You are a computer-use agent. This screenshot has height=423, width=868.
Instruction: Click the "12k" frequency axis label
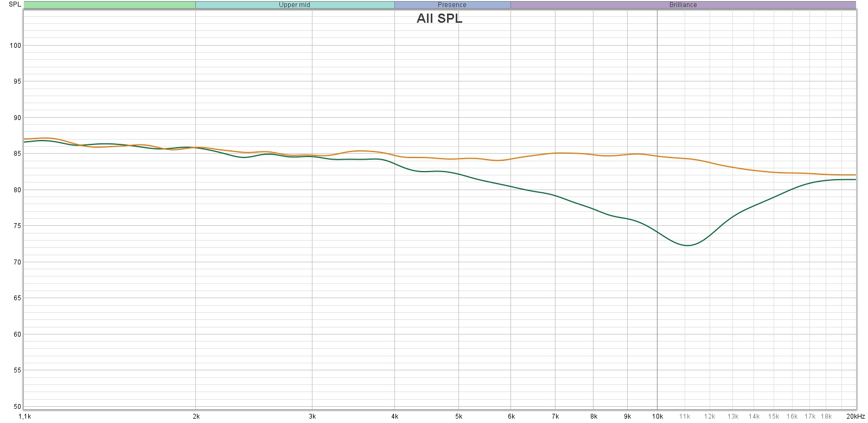[x=710, y=416]
